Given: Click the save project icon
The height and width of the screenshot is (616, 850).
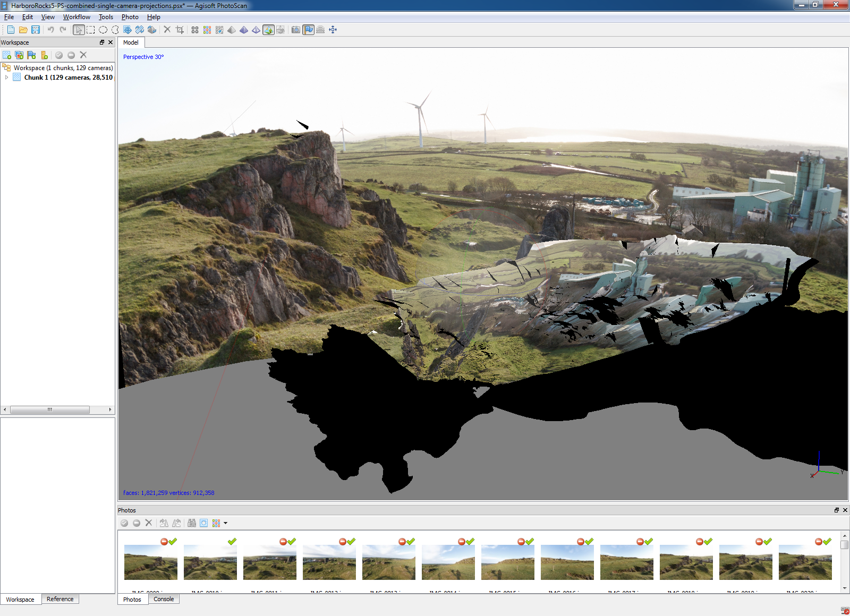Looking at the screenshot, I should click(36, 30).
